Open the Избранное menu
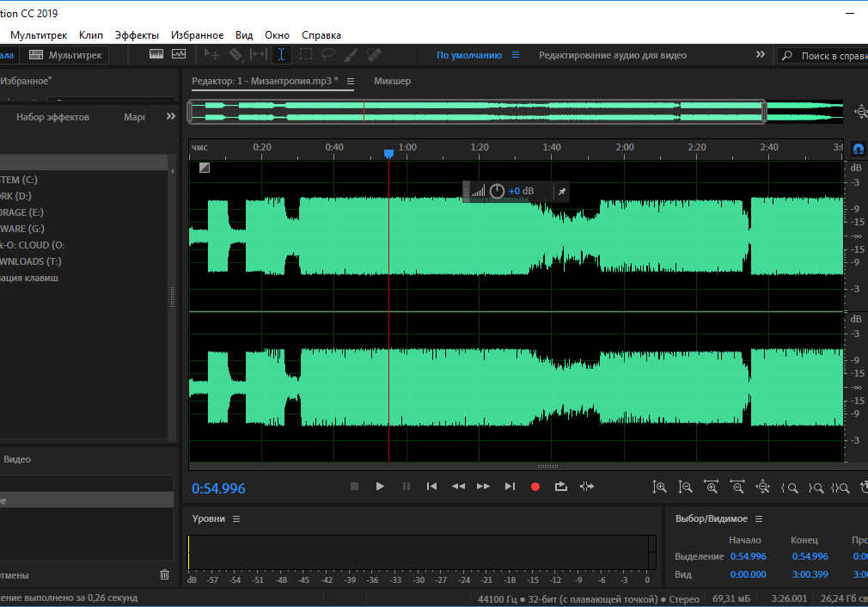The width and height of the screenshot is (868, 607). click(x=197, y=35)
